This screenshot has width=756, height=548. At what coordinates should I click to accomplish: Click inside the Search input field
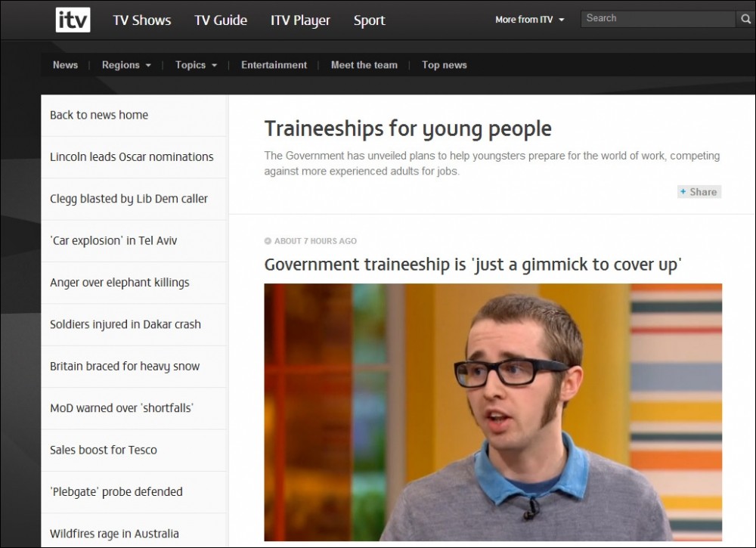click(656, 19)
